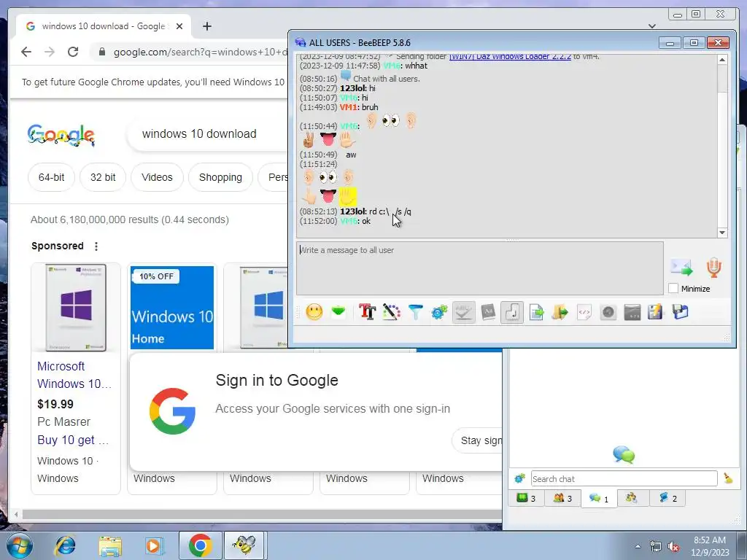This screenshot has width=747, height=560.
Task: Record a voice message with the microphone icon
Action: [x=713, y=268]
